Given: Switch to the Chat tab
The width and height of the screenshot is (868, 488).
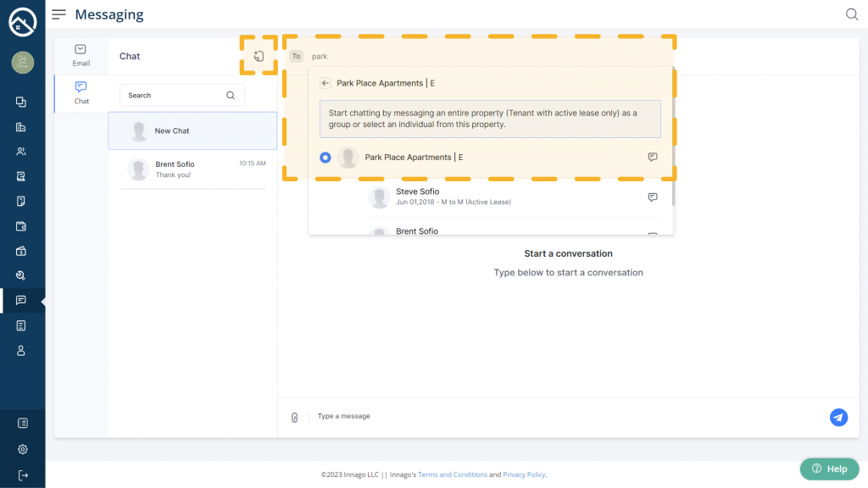Looking at the screenshot, I should pos(81,92).
